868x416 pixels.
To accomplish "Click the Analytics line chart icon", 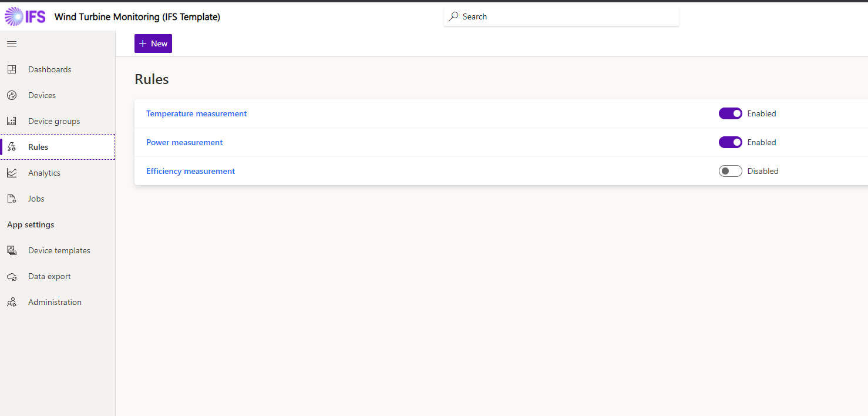I will [12, 173].
